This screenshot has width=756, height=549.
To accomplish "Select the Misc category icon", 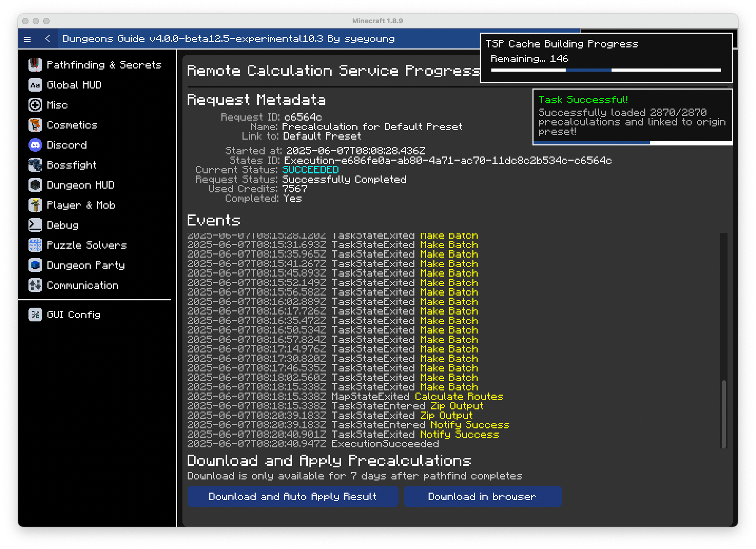I will (x=35, y=105).
